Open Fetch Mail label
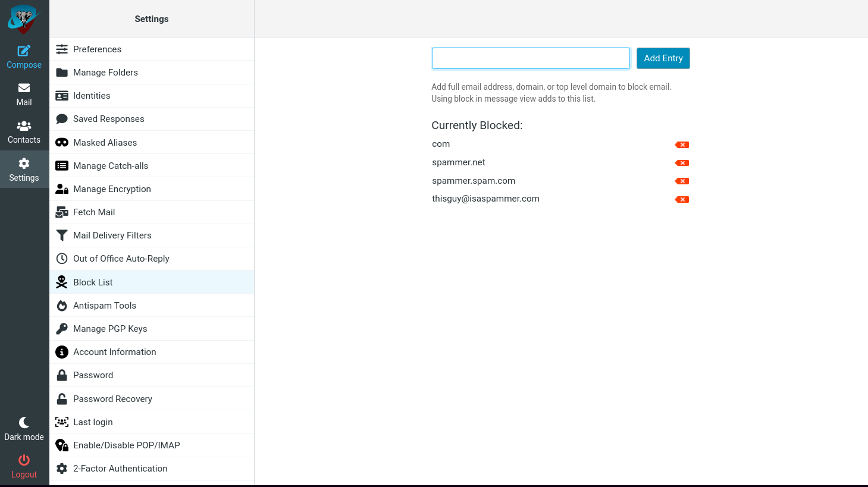Viewport: 868px width, 487px height. [94, 212]
